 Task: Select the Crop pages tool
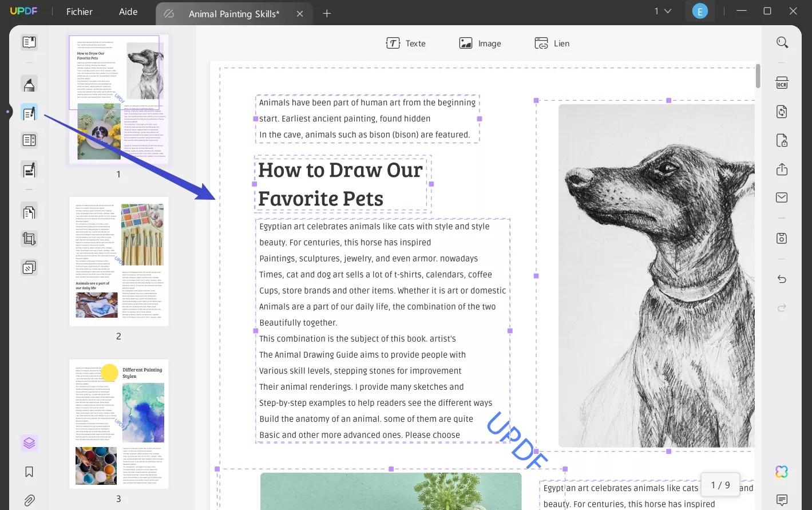point(29,239)
